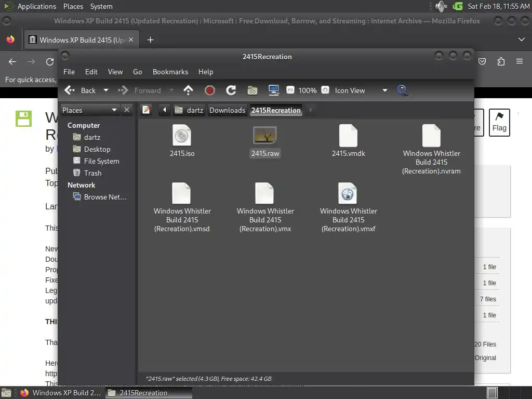Close the Places side pane
Screen dimensions: 532x399
click(x=127, y=110)
